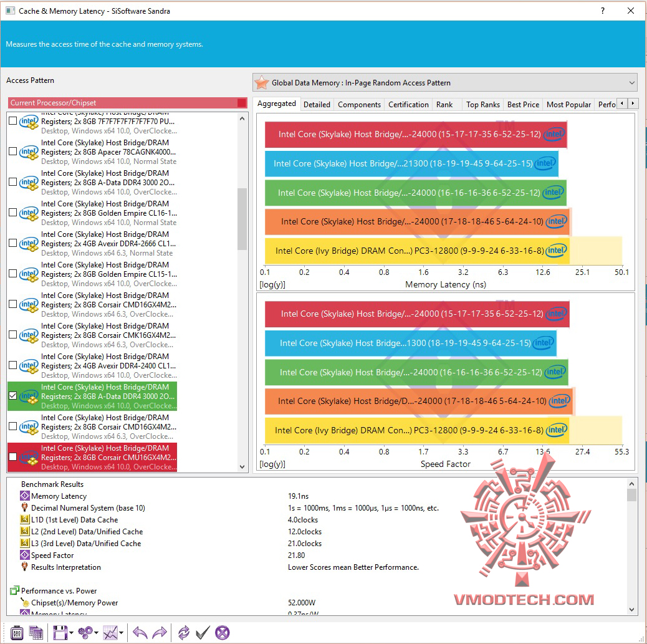Click the L1D Data Cache icon

click(25, 519)
